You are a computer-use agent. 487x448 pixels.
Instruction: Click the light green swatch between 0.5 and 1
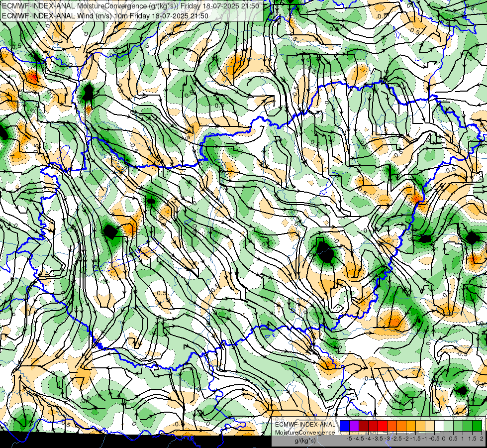tap(458, 426)
